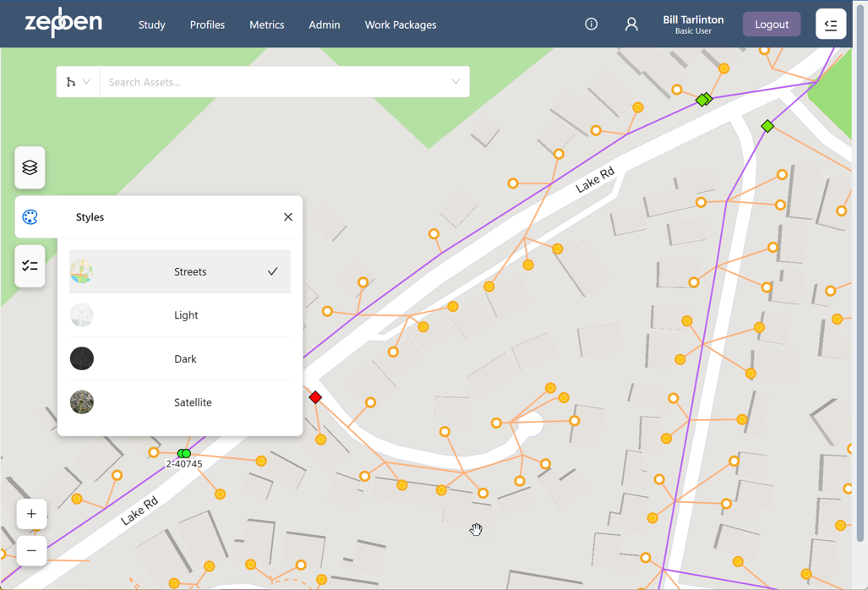Click the Search Assets input field
Image resolution: width=868 pixels, height=590 pixels.
coord(276,82)
